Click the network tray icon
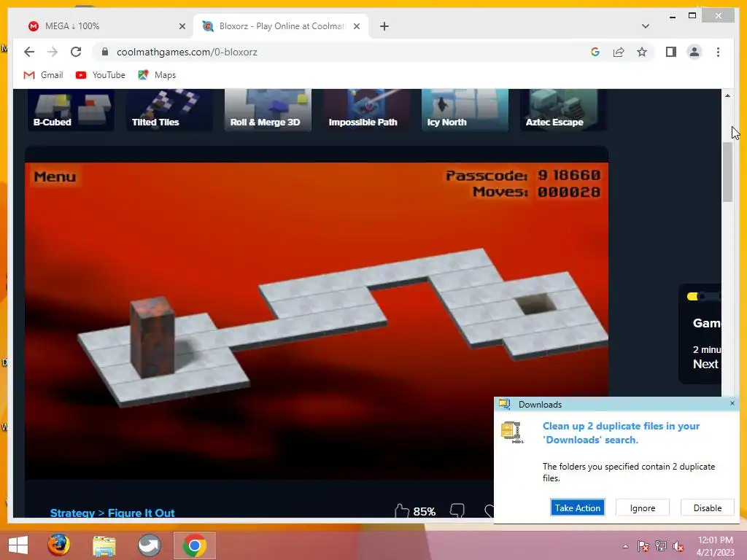Viewport: 747px width, 560px height. click(661, 546)
